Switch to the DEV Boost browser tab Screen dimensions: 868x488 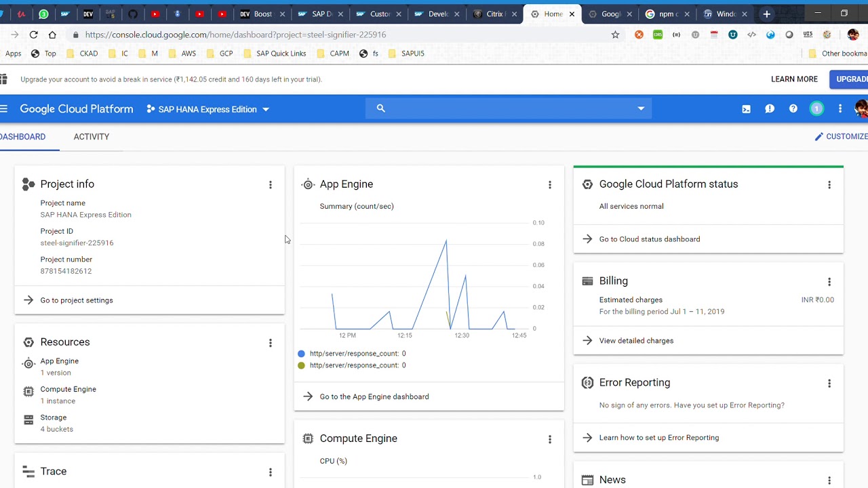click(263, 14)
